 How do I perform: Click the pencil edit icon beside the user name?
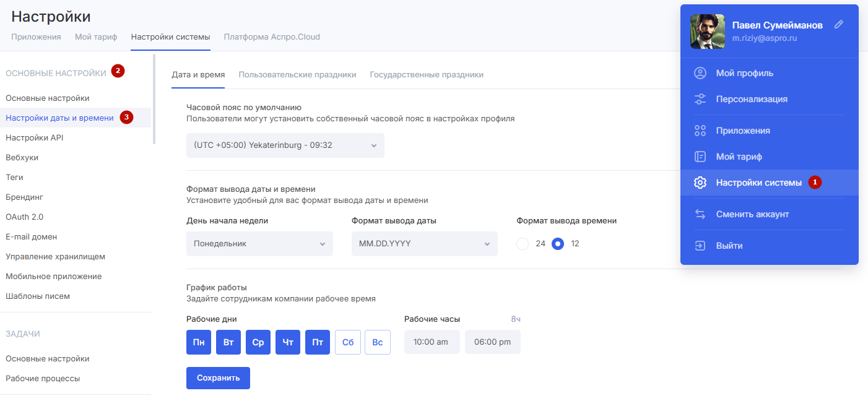pyautogui.click(x=839, y=25)
